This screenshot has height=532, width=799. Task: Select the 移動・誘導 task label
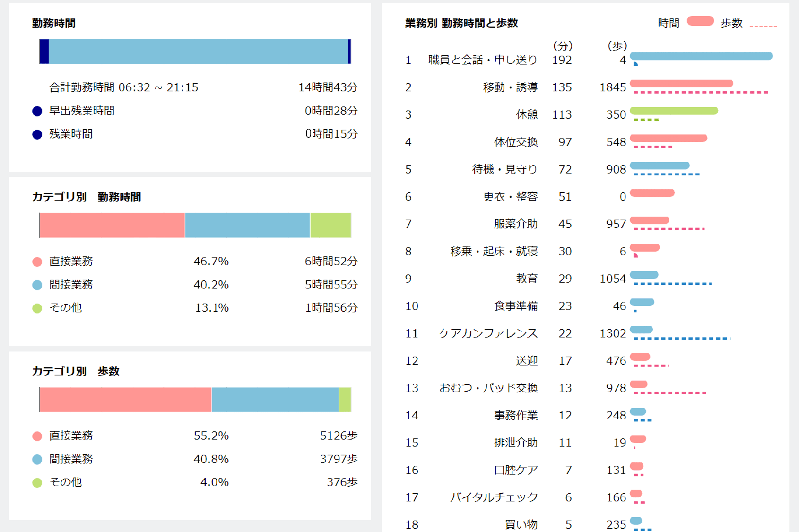(x=510, y=87)
